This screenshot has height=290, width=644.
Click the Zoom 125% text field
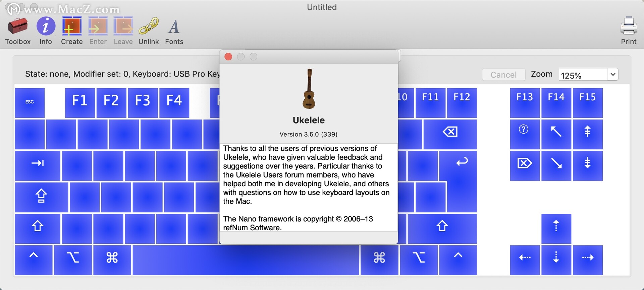583,75
